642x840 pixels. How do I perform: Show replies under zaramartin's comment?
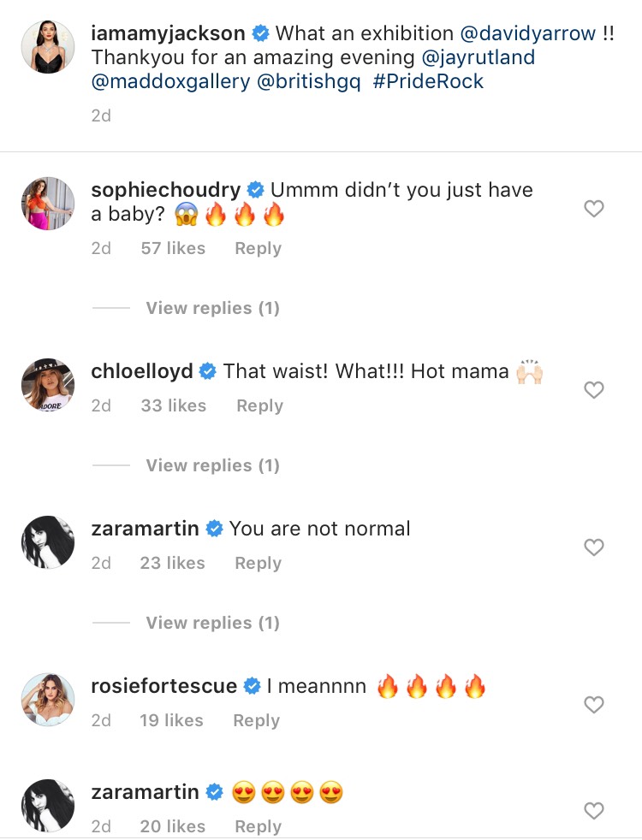point(211,622)
